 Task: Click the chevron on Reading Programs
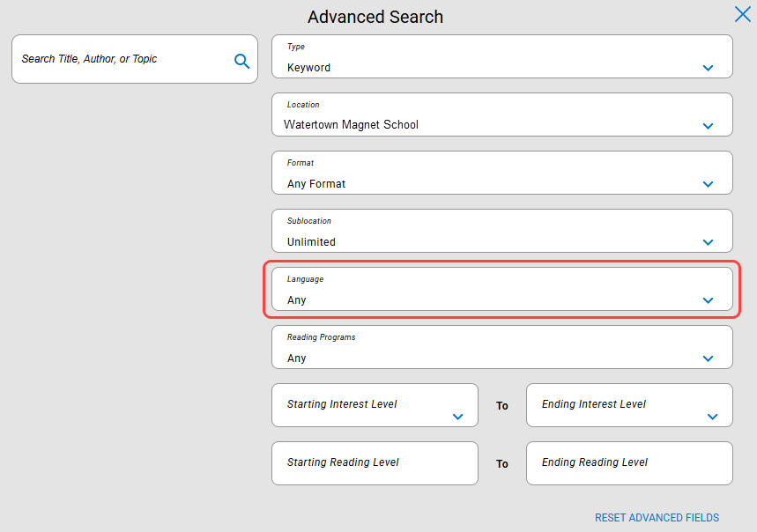[x=708, y=358]
